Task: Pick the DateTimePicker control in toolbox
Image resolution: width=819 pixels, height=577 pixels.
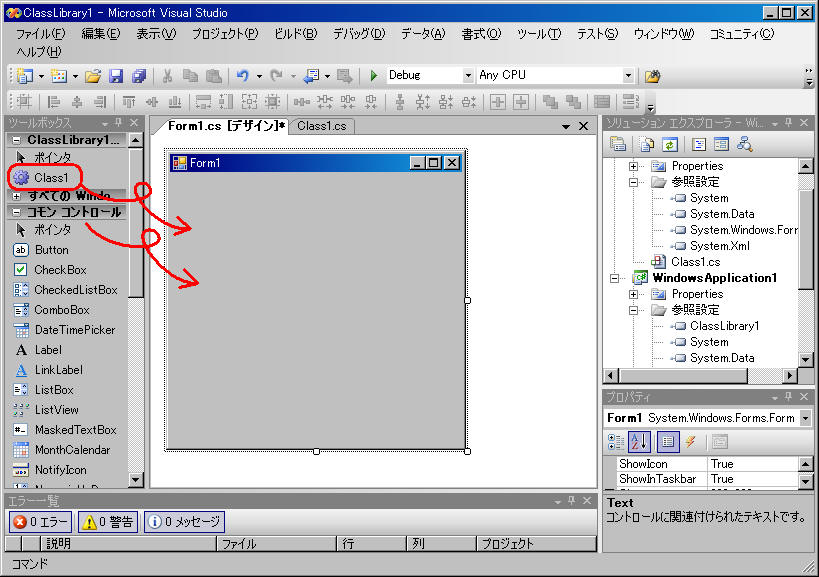Action: click(74, 330)
